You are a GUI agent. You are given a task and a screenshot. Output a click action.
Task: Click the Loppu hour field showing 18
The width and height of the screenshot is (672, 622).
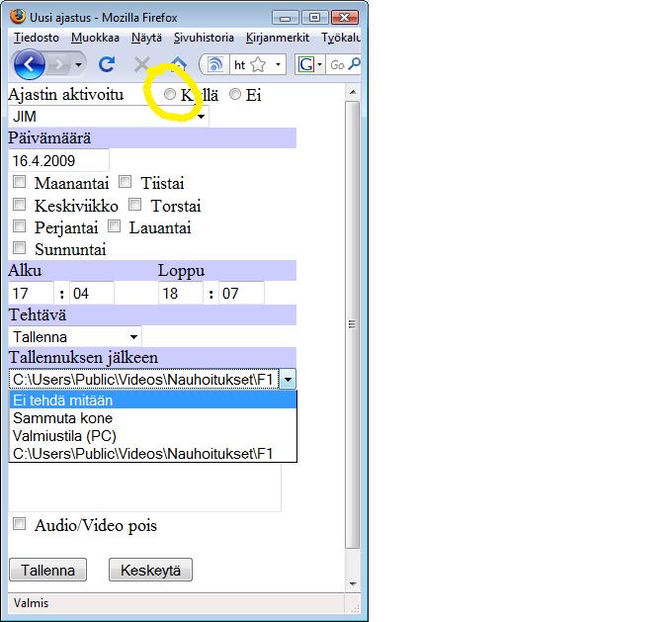tap(181, 293)
